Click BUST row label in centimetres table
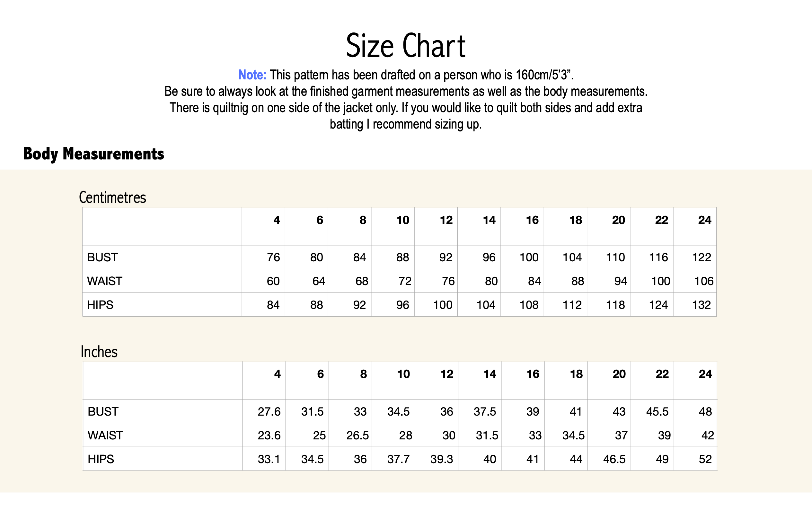This screenshot has width=812, height=513. click(102, 257)
